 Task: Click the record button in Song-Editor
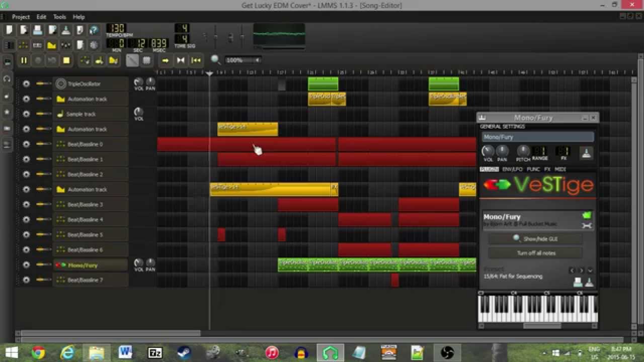coord(38,60)
